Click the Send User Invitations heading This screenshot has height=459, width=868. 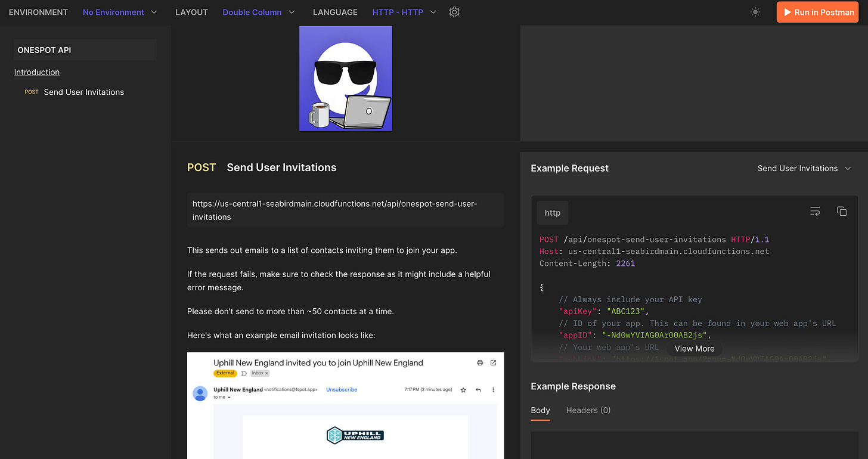[x=281, y=168]
